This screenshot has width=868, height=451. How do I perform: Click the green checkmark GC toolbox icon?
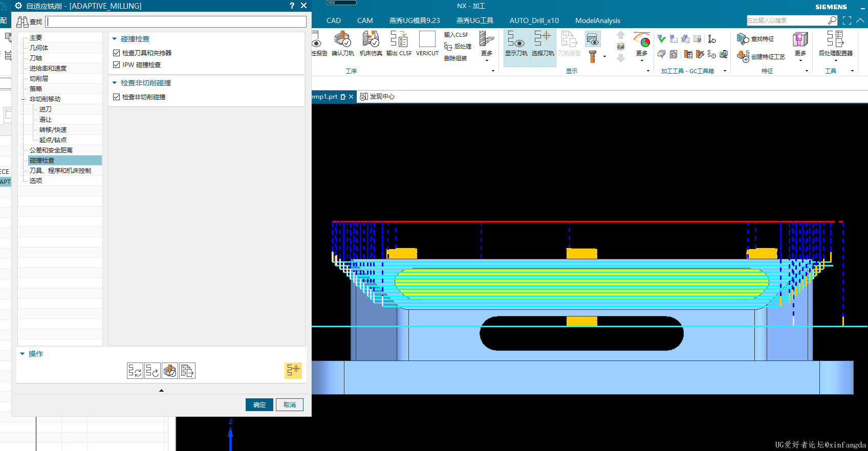661,39
